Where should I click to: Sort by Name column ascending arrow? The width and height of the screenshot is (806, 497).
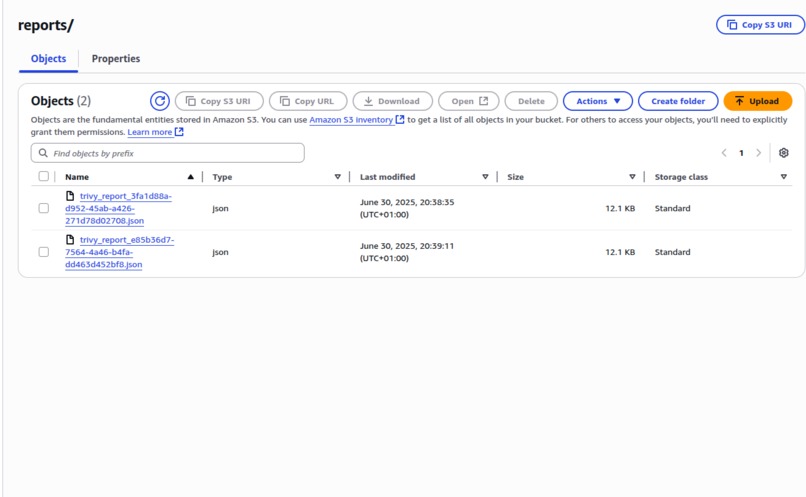tap(191, 177)
